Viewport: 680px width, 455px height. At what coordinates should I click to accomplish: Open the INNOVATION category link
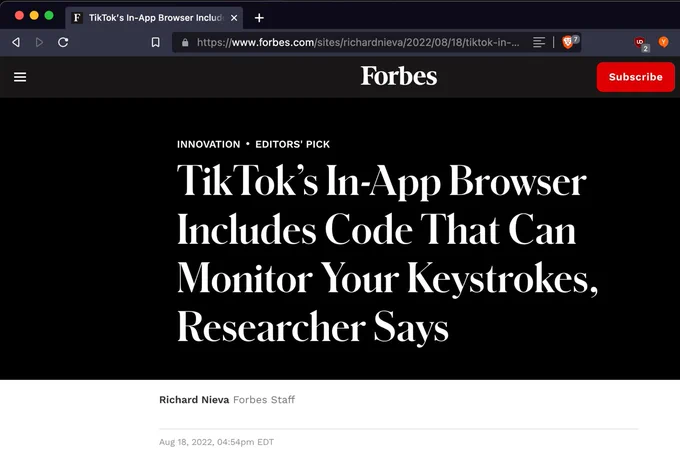(x=208, y=144)
